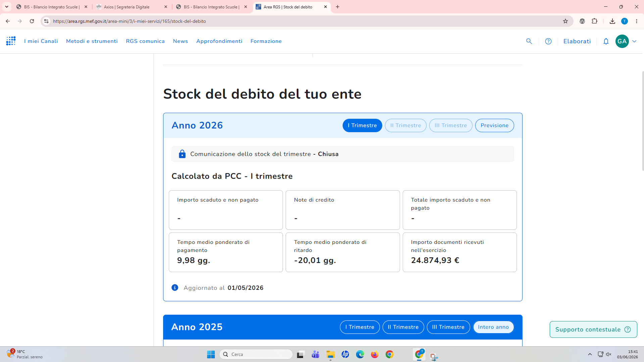Select III Trimestre for Anno 2025
This screenshot has height=362, width=644.
pos(448,327)
